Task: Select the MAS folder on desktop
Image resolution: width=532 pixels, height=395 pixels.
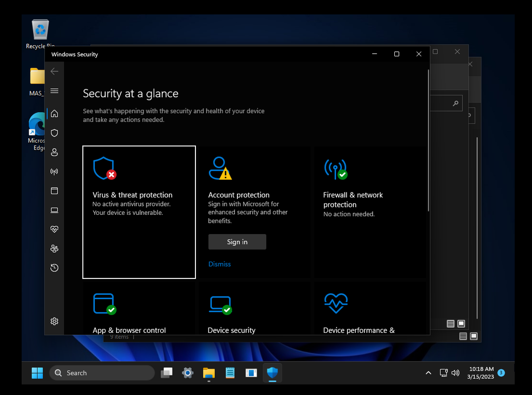Action: pos(37,82)
